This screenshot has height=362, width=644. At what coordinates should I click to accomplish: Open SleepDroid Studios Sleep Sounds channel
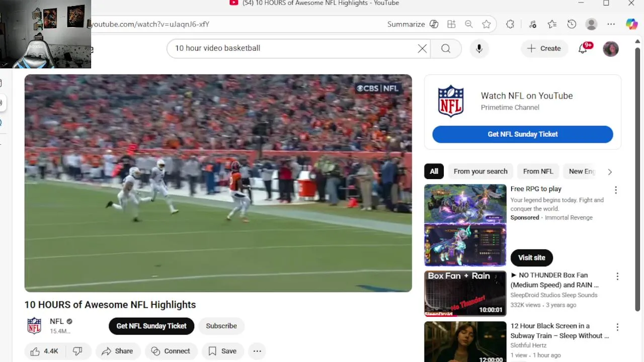pyautogui.click(x=554, y=295)
